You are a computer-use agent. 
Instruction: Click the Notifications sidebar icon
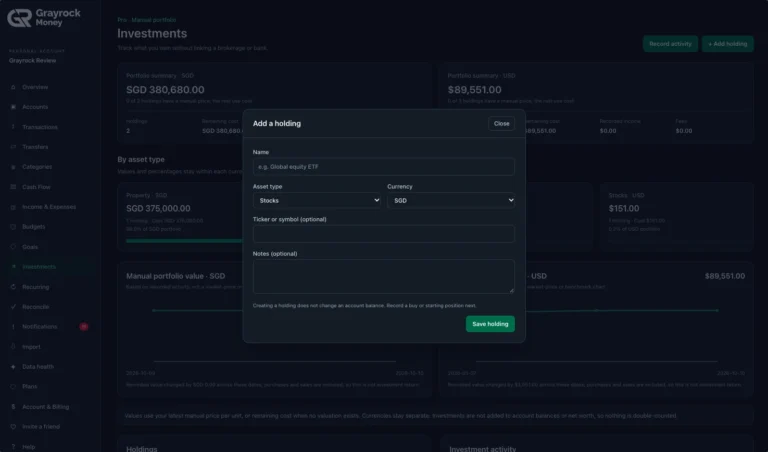(x=13, y=327)
